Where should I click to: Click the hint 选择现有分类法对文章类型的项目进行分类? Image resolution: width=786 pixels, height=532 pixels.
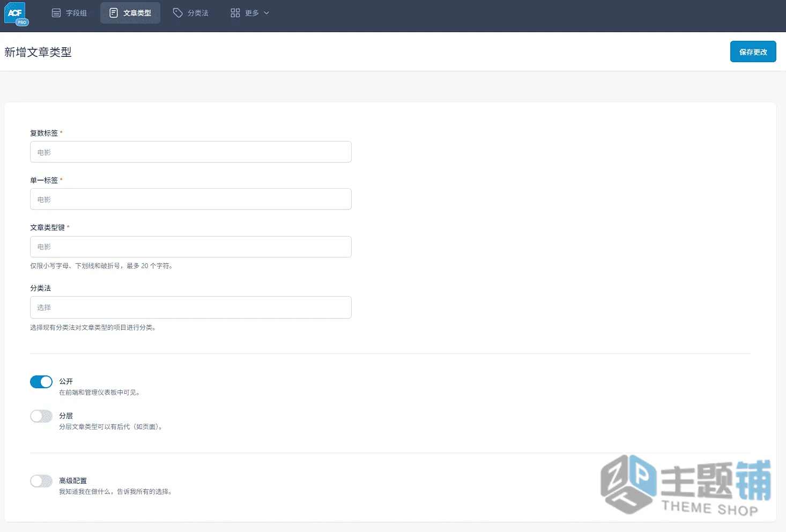point(93,327)
